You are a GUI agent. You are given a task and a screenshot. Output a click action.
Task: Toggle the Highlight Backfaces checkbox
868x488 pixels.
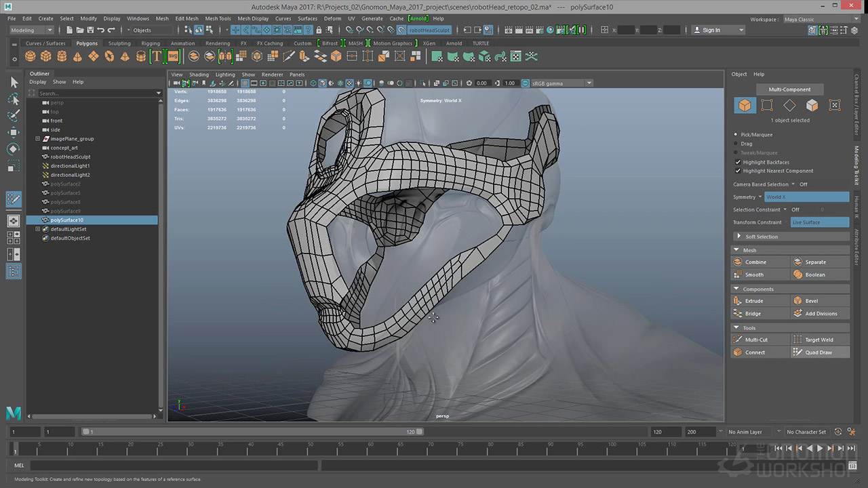pyautogui.click(x=738, y=162)
